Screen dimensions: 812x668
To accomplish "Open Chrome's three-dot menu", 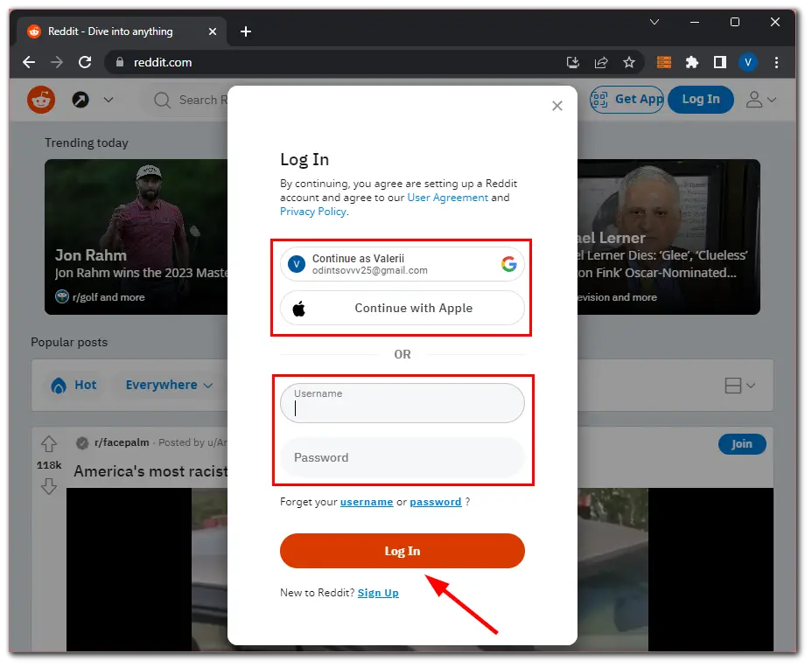I will [777, 62].
